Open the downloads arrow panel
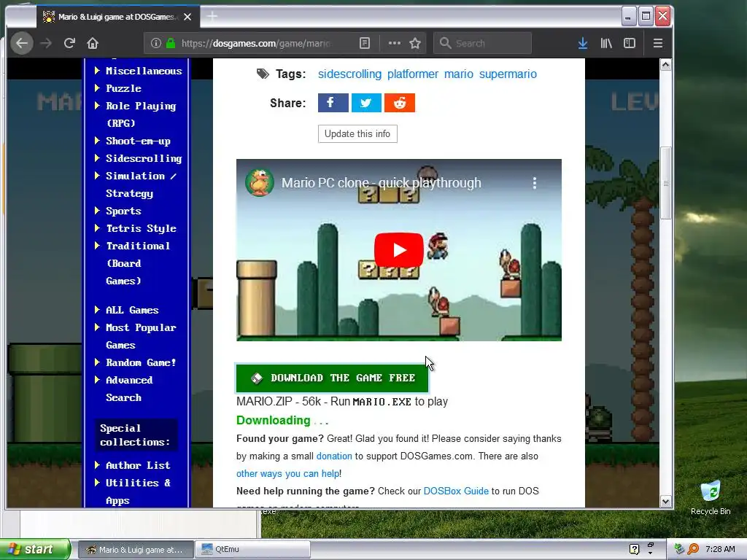The image size is (747, 560). coord(582,43)
